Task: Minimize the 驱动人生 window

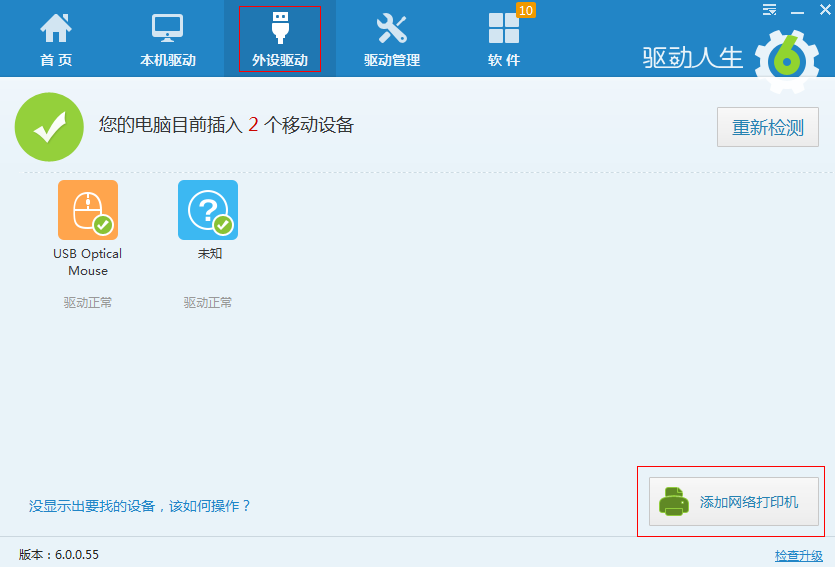Action: click(797, 10)
